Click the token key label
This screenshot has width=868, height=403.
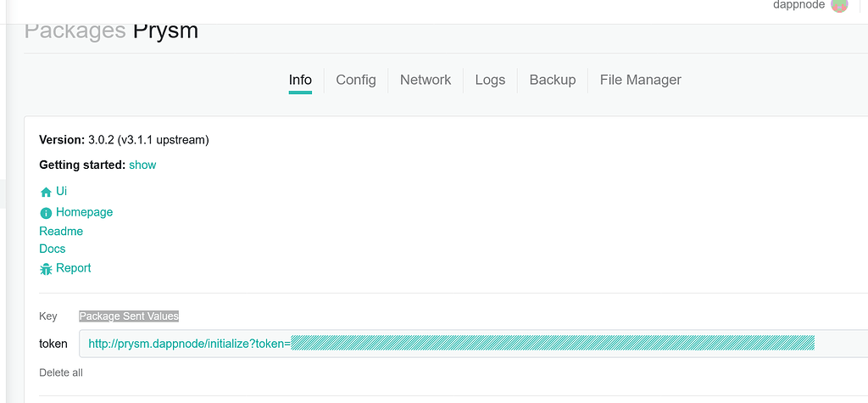53,344
